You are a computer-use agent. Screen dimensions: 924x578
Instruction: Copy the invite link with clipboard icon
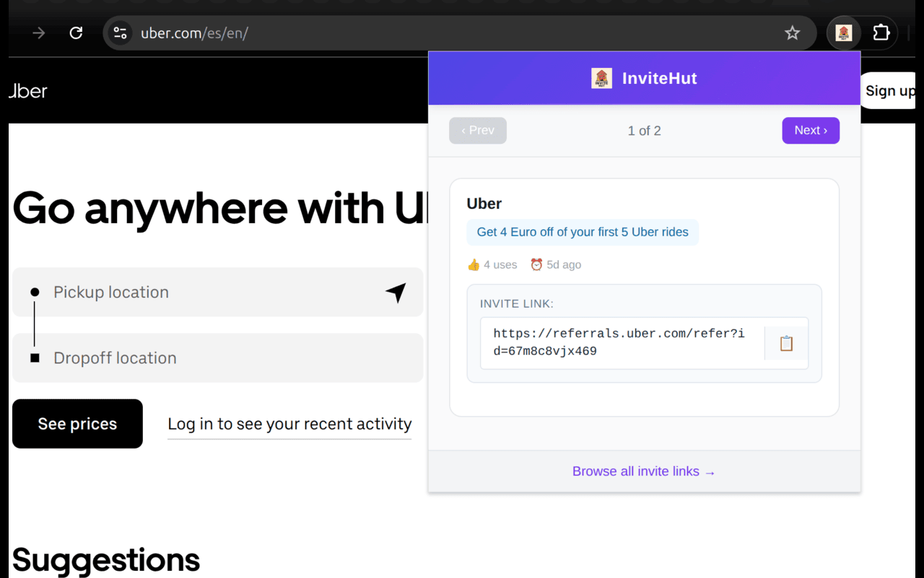tap(786, 343)
